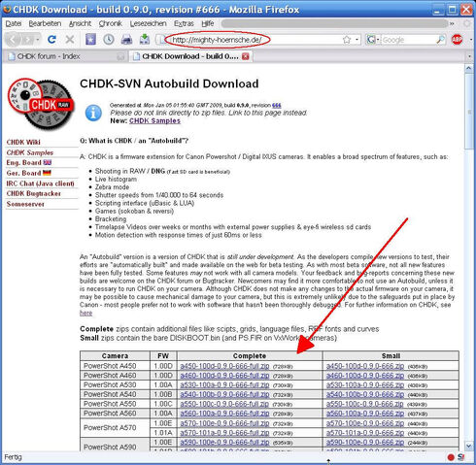
Task: Click the reload page icon
Action: pos(51,40)
